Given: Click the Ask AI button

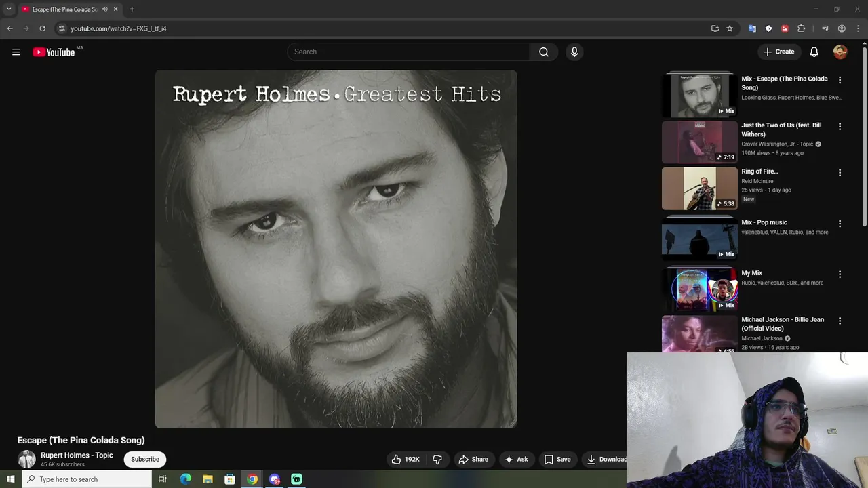Looking at the screenshot, I should pos(516,460).
